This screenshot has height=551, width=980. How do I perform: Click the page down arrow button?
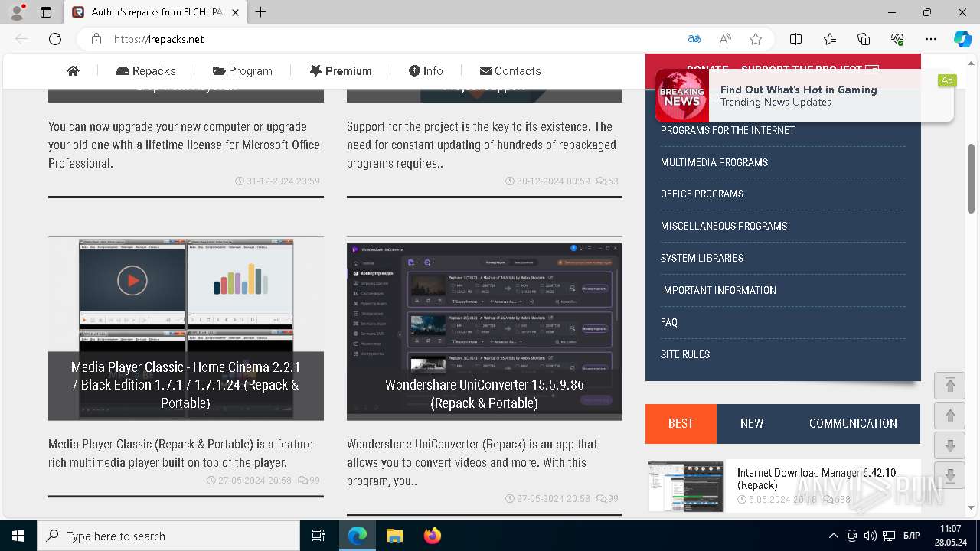coord(950,445)
